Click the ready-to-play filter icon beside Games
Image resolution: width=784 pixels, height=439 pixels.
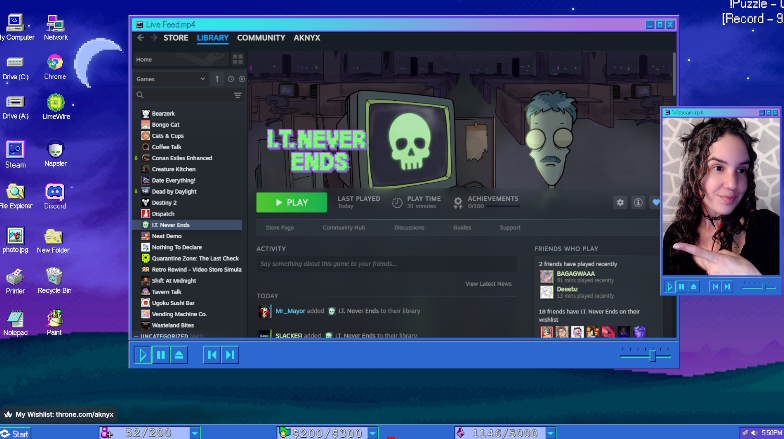pos(242,79)
